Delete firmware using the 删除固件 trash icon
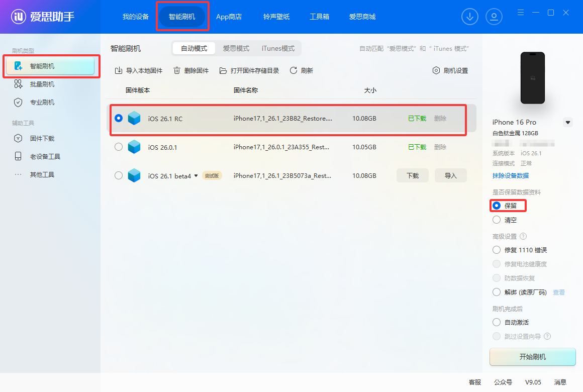583x392 pixels. pos(191,70)
